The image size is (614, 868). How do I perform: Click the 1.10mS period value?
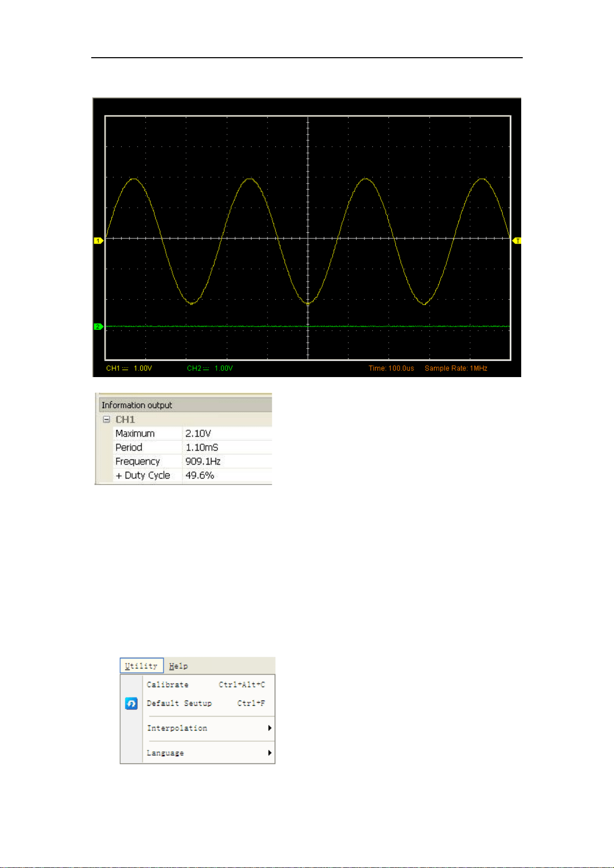coord(202,447)
